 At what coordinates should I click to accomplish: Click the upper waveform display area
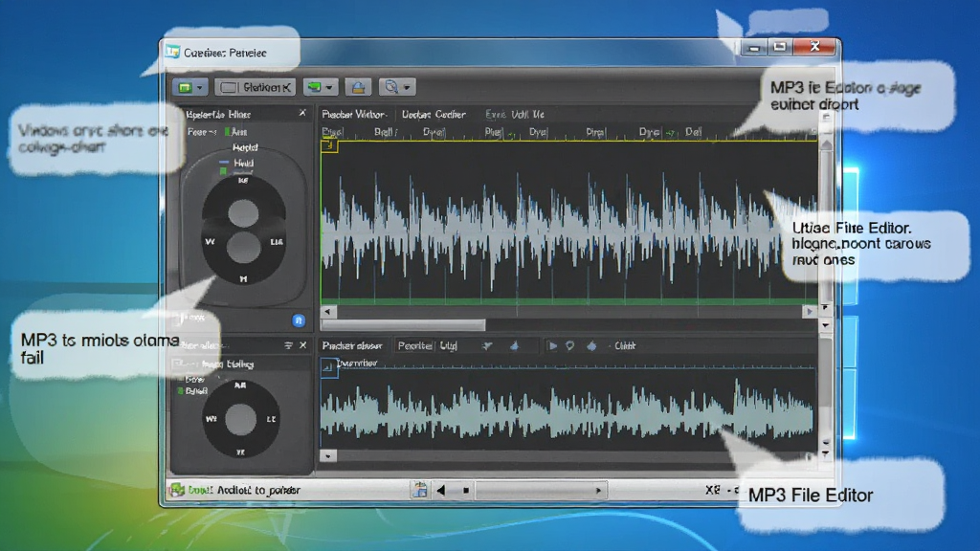coord(568,222)
